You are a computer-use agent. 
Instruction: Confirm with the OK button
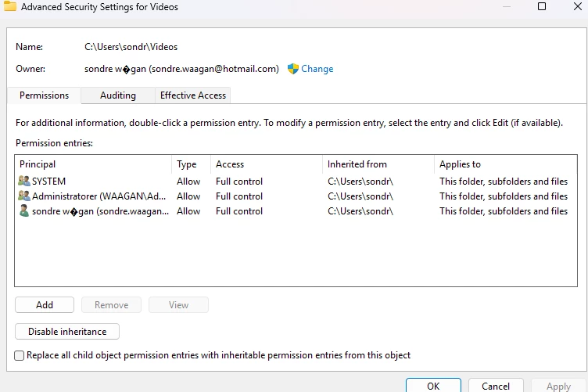pyautogui.click(x=433, y=386)
